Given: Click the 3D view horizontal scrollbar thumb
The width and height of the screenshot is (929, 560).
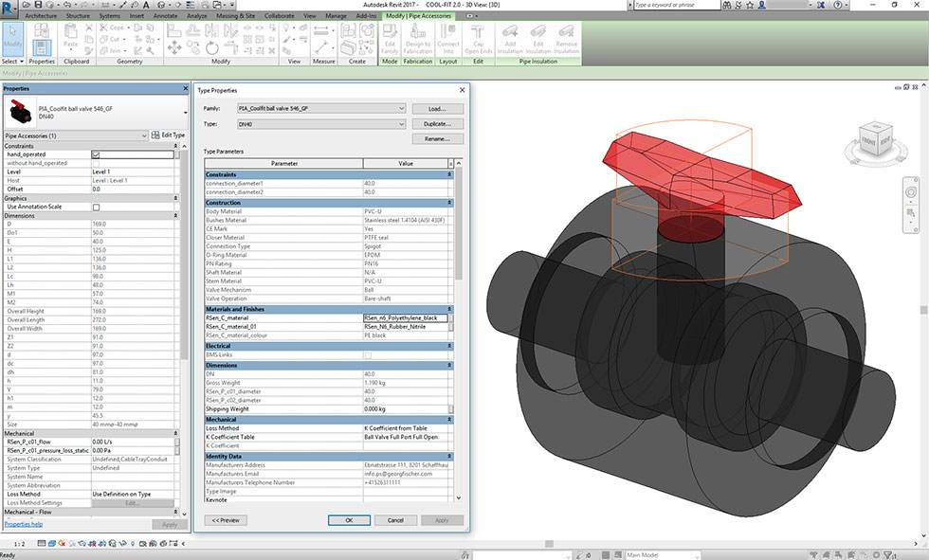Looking at the screenshot, I should (549, 544).
